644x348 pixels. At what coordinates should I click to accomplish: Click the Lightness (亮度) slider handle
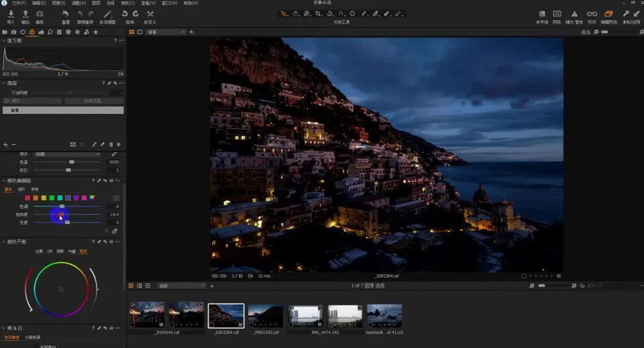click(x=67, y=223)
